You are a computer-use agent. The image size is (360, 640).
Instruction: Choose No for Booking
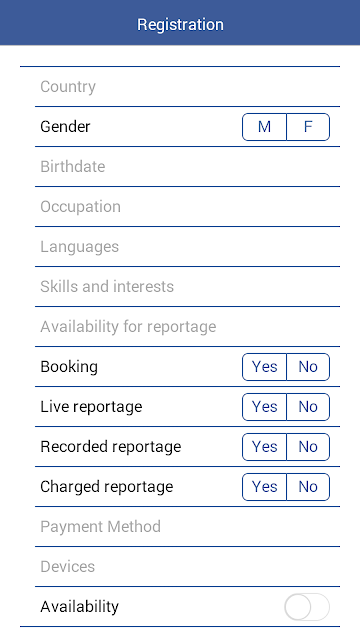[x=308, y=367]
